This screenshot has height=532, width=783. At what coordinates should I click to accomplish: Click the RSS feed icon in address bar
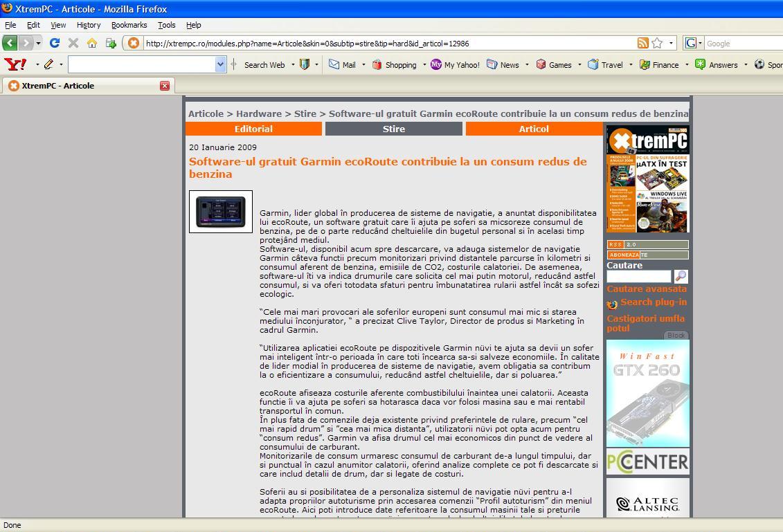[x=643, y=43]
